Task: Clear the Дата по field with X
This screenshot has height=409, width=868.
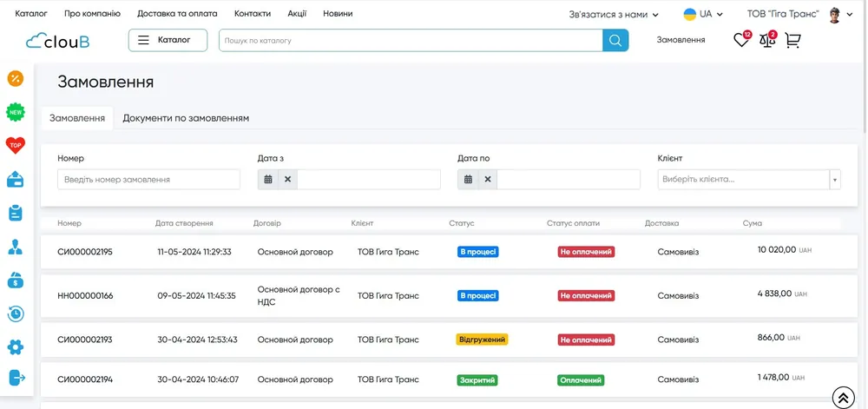Action: pos(488,180)
